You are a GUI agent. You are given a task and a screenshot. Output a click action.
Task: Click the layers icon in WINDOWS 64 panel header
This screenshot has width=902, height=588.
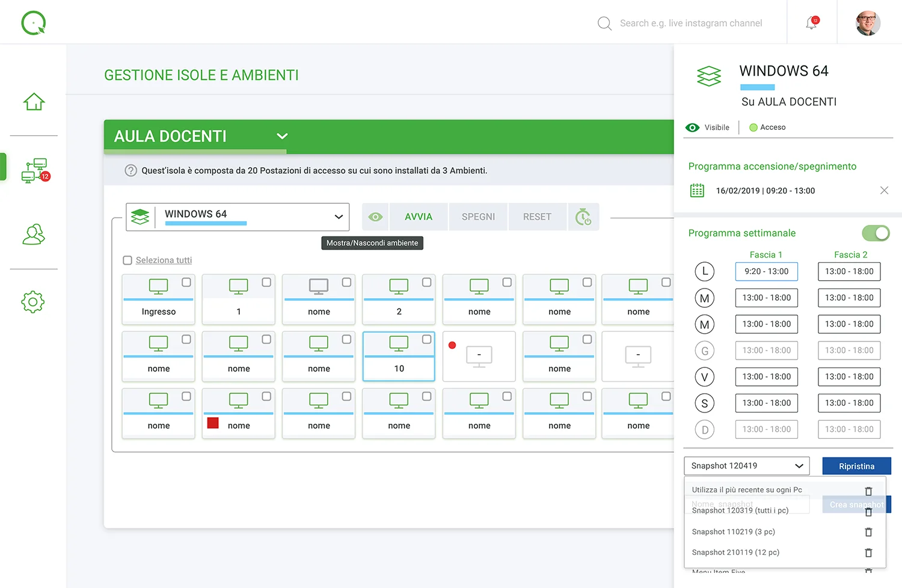tap(709, 76)
